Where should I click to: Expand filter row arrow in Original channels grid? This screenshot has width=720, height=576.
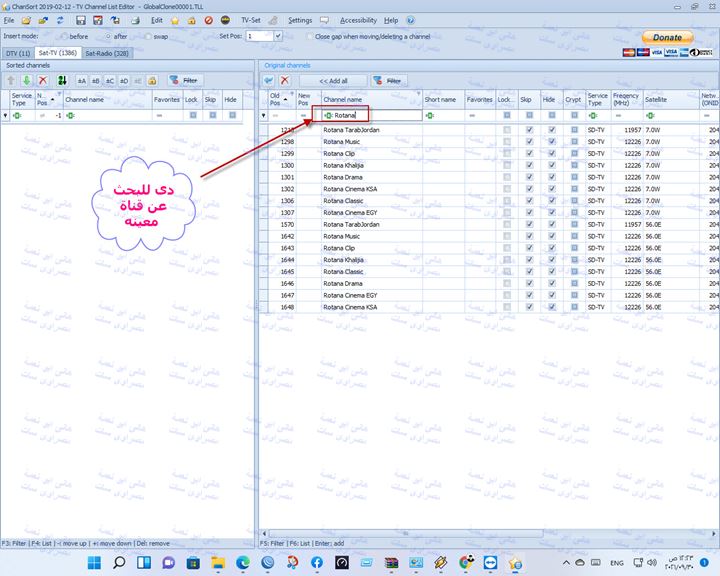tap(264, 115)
